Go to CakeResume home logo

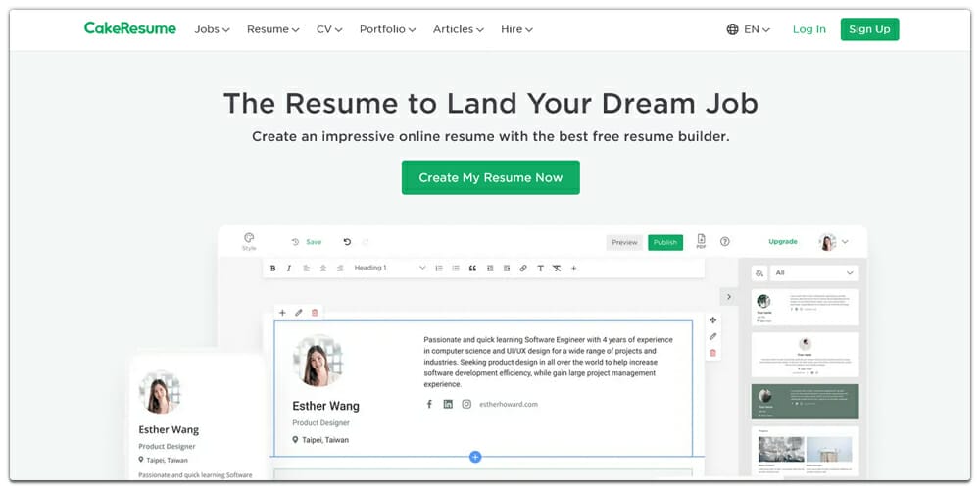pos(130,28)
